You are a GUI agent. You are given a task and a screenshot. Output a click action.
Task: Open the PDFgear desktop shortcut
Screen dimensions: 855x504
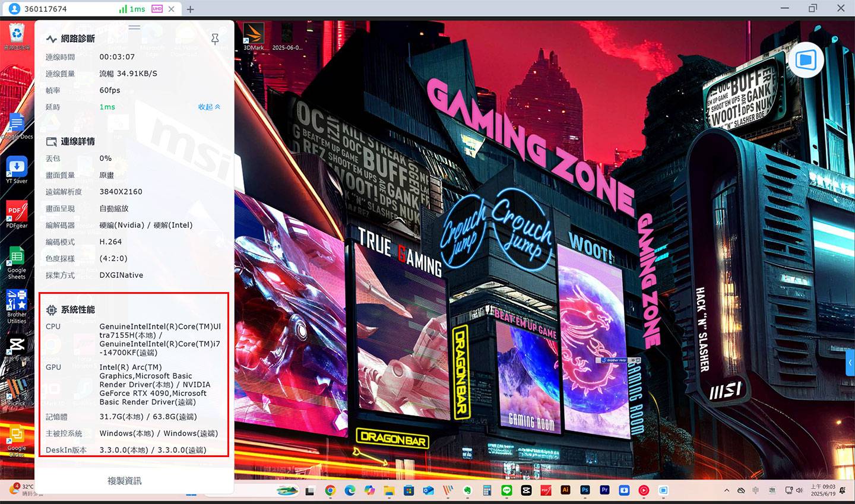[17, 215]
